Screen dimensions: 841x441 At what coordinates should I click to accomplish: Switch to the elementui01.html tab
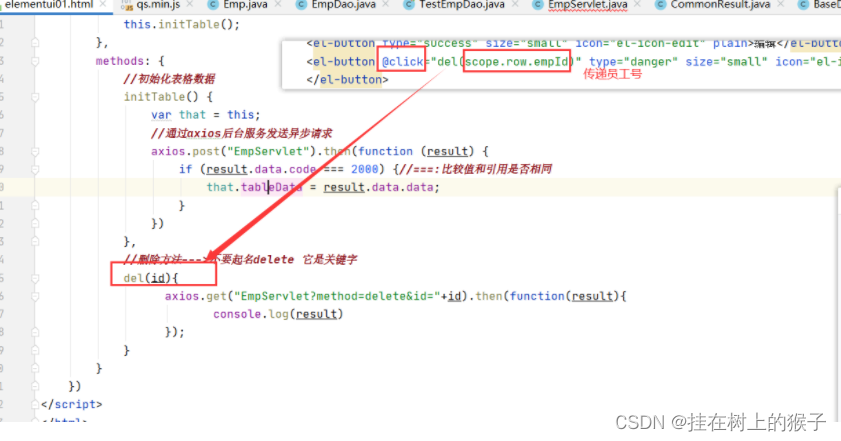tap(49, 5)
